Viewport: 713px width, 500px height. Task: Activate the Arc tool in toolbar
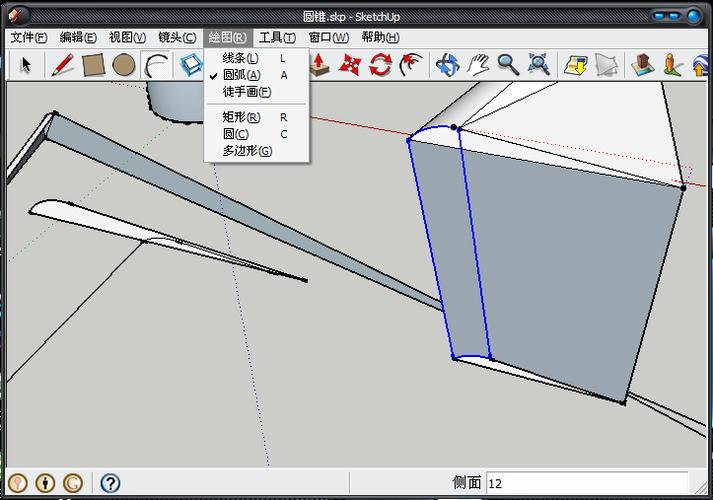coord(156,65)
